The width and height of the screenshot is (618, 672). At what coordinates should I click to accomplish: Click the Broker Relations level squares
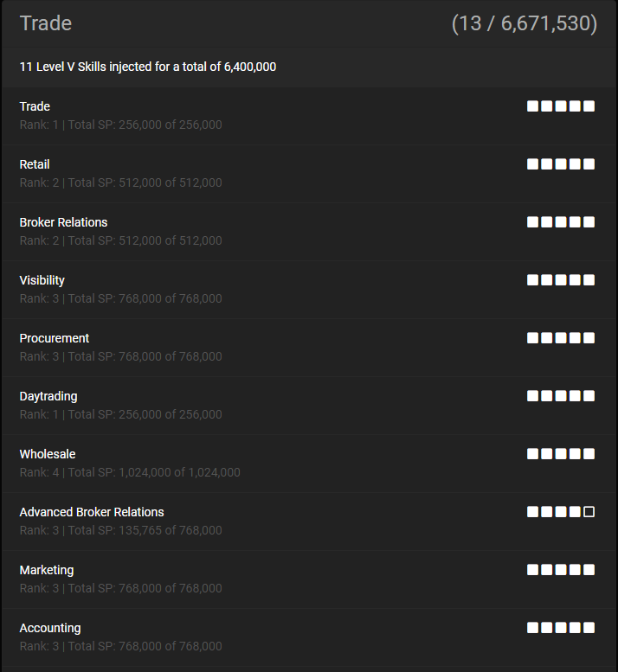[561, 222]
